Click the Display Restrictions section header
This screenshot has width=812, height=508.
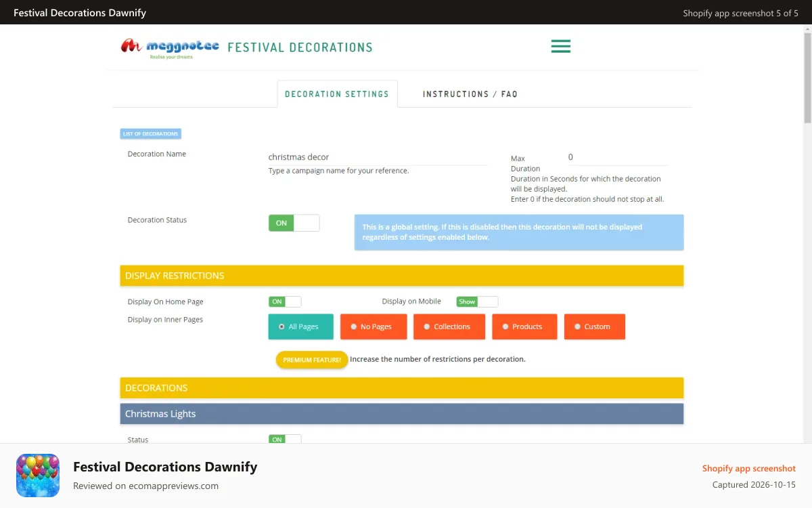pos(402,276)
